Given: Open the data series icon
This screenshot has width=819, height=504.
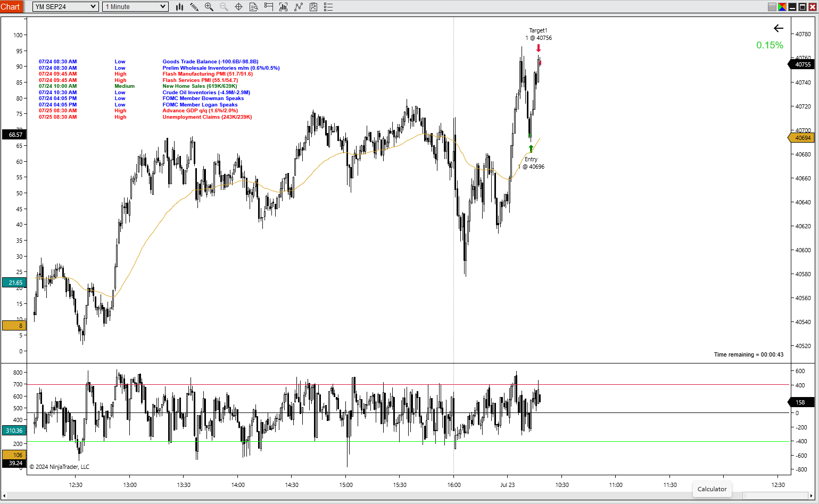Looking at the screenshot, I should tap(284, 7).
